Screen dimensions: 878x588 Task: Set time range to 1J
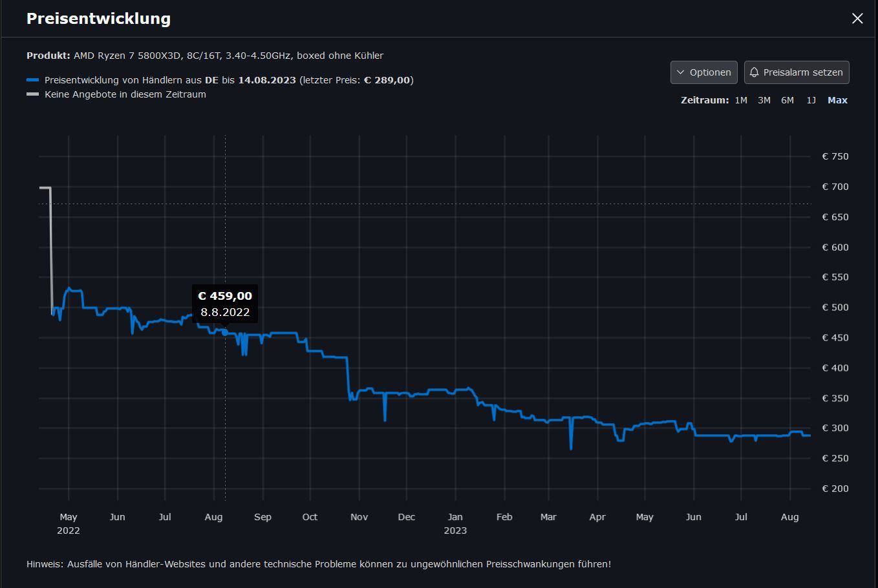tap(811, 100)
